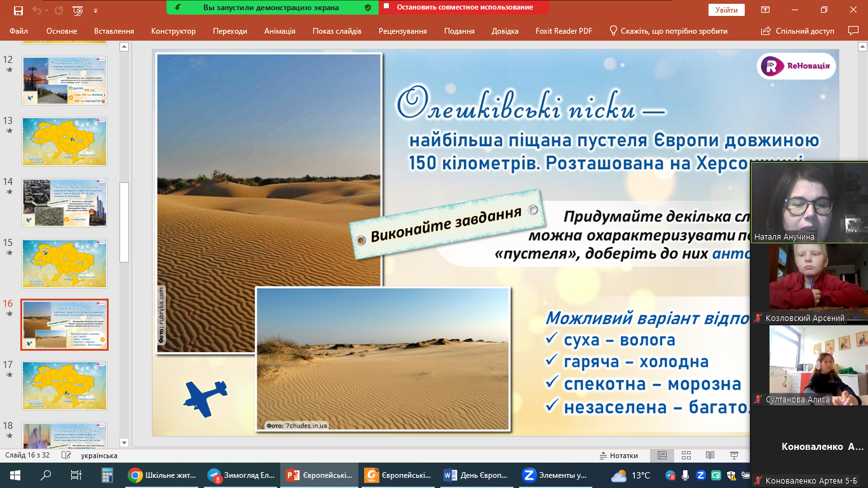This screenshot has height=488, width=868.
Task: Switch to Reading view icon
Action: pos(710,456)
